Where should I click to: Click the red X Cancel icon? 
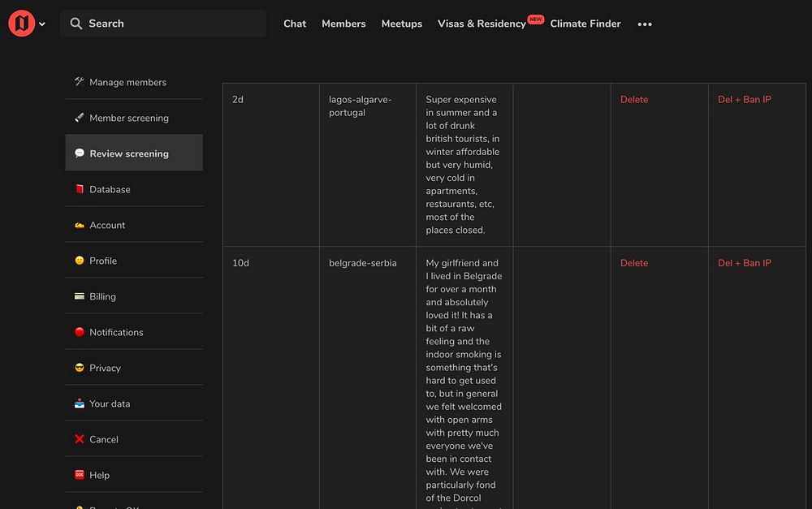point(80,439)
